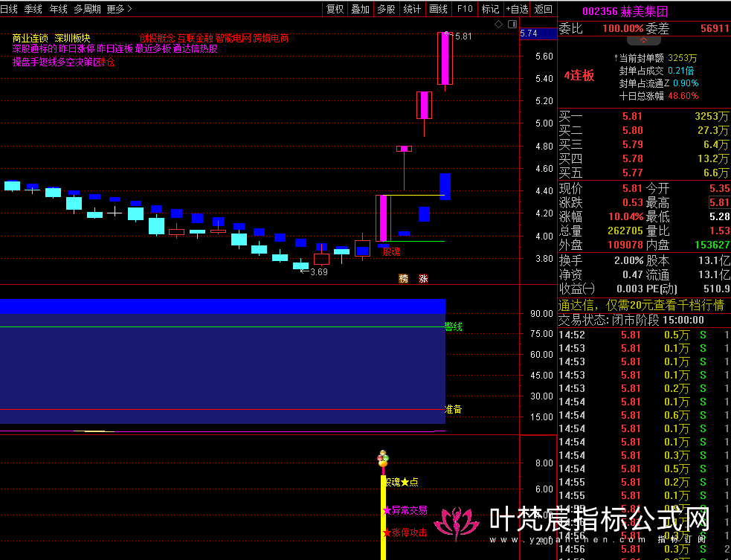Select the 买四 bid row at 5.78
The image size is (731, 560).
click(644, 158)
